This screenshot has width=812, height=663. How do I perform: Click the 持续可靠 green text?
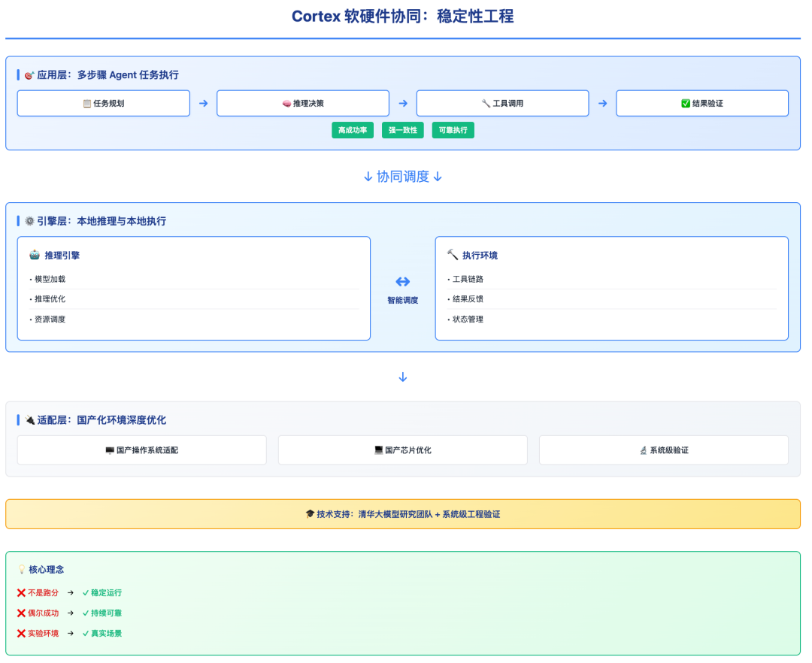point(106,613)
